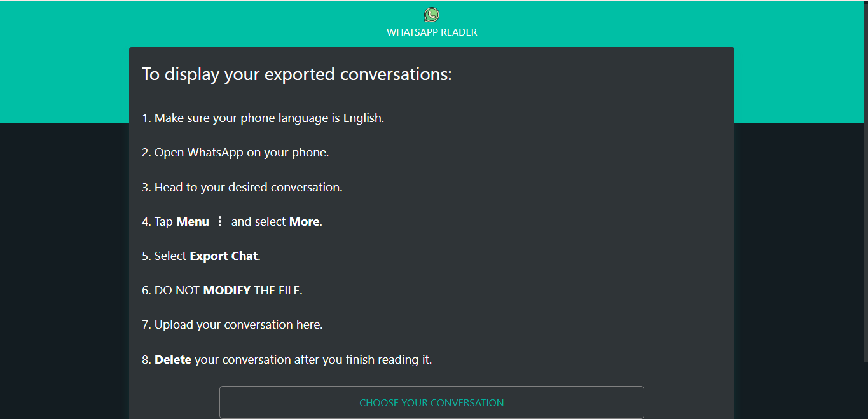Screen dimensions: 868x419
Task: Click the bold word 'Delete' in step 8
Action: 173,360
